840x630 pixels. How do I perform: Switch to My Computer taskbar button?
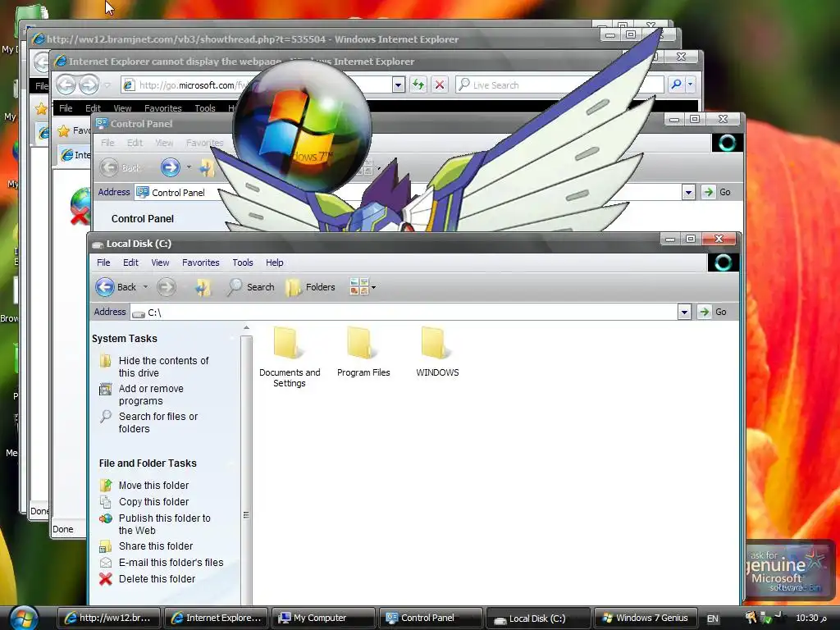click(x=323, y=619)
